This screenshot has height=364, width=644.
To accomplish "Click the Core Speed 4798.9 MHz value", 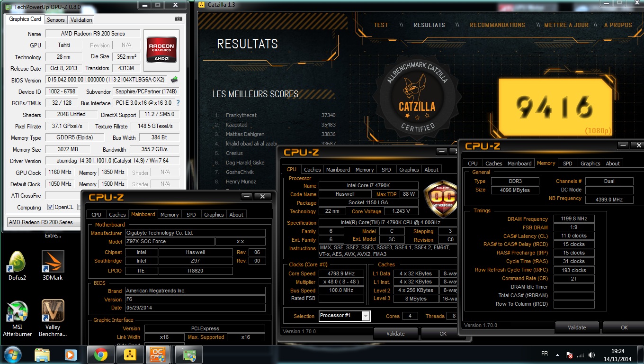I will 341,273.
